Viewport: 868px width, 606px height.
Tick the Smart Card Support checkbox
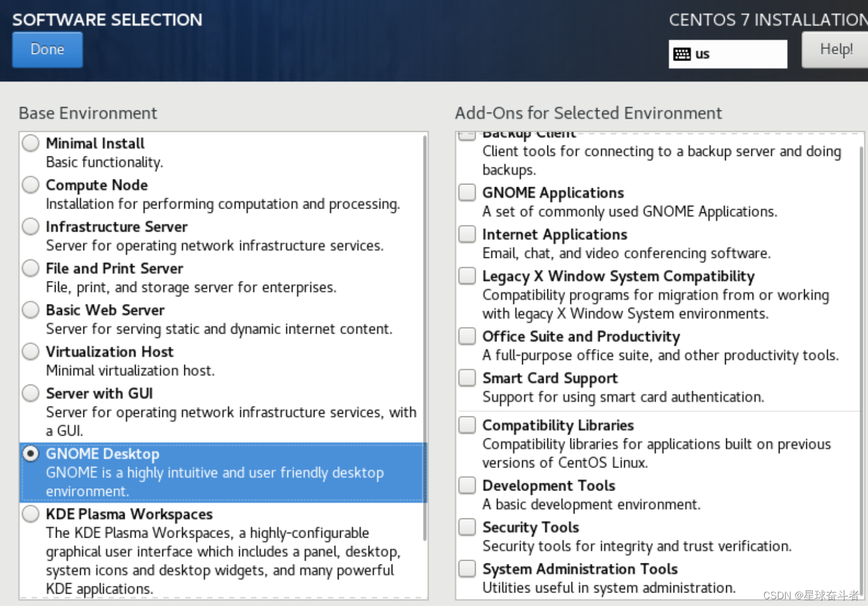tap(467, 378)
